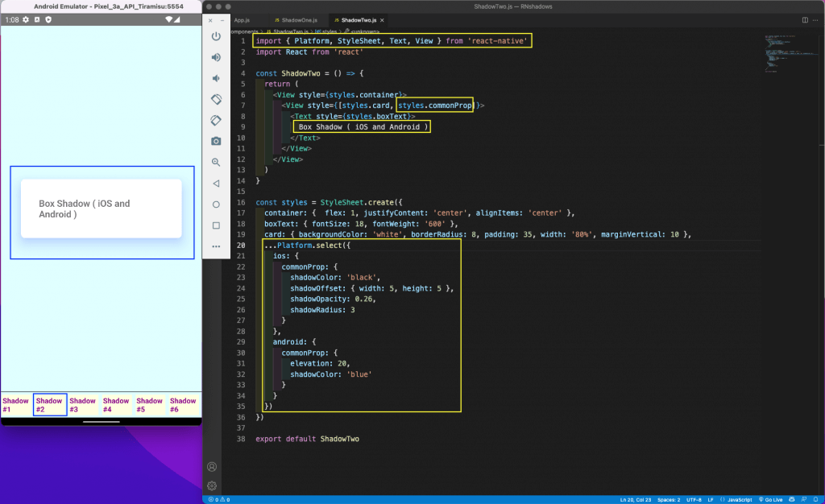
Task: Open VS Code Manage gear icon
Action: tap(212, 485)
